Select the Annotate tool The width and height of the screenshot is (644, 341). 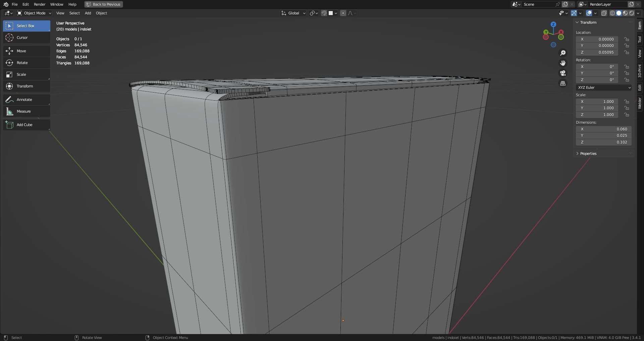pyautogui.click(x=26, y=100)
